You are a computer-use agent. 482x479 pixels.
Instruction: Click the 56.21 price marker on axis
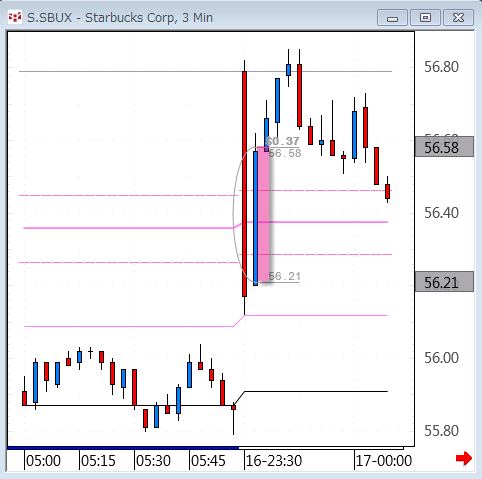(x=444, y=282)
